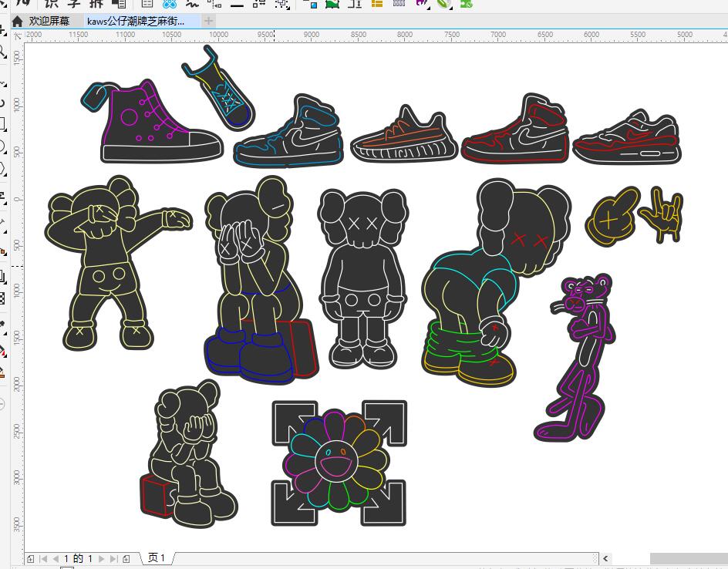
Task: Select the rainbow flower with arrows artwork
Action: (x=339, y=463)
